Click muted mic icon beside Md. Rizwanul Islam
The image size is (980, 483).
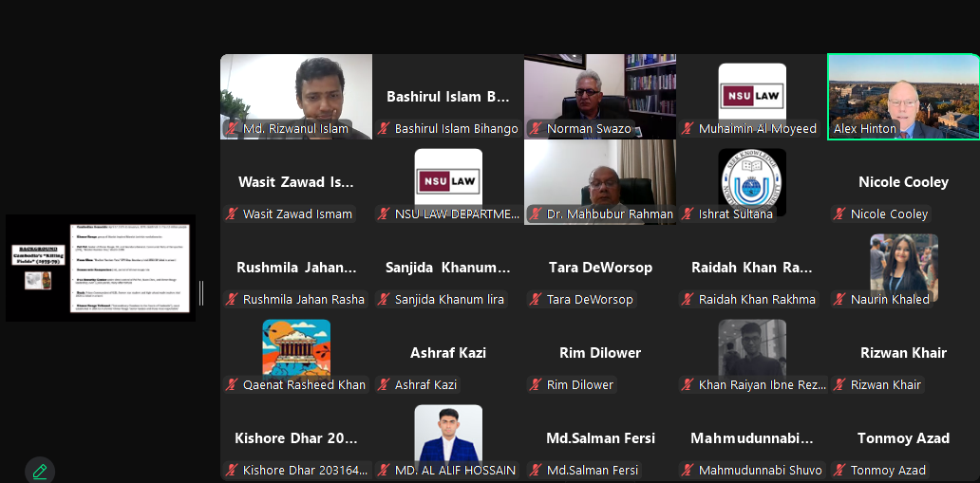[233, 129]
